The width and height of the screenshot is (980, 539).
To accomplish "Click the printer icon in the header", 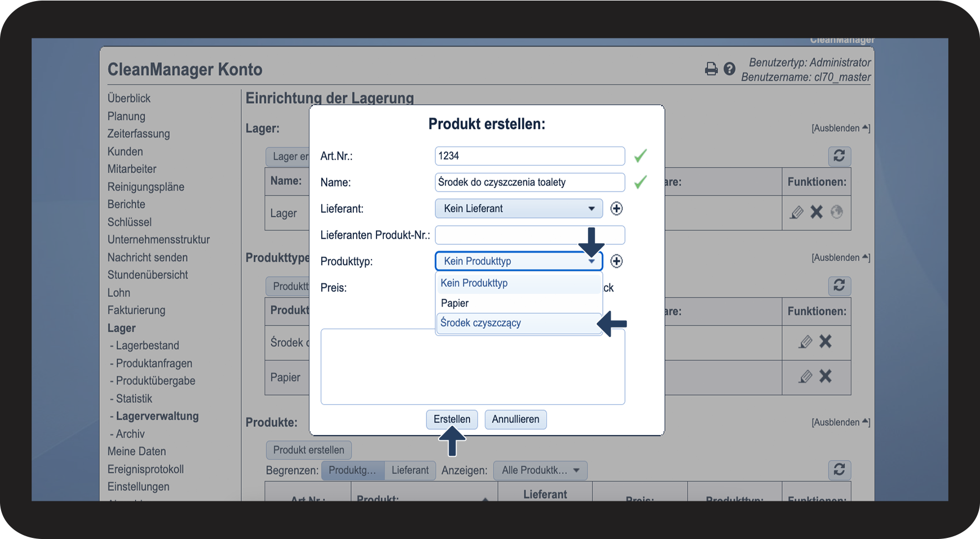I will click(711, 69).
